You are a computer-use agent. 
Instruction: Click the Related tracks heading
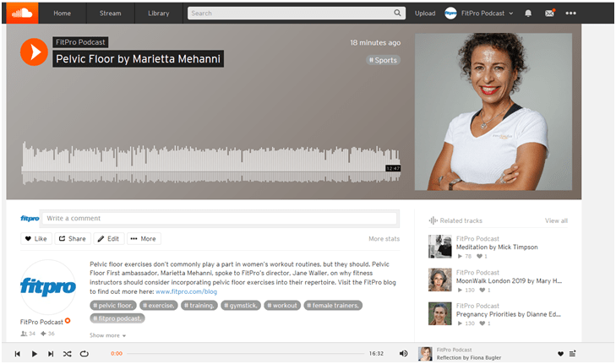point(461,220)
